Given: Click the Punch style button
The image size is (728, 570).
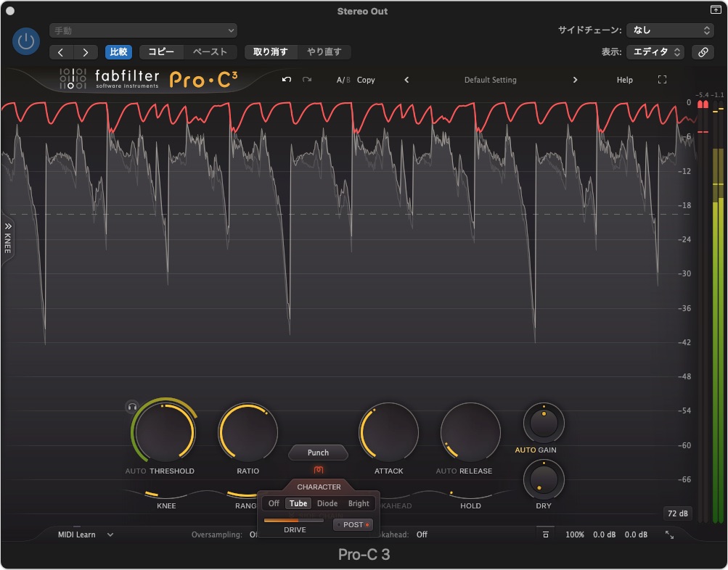Looking at the screenshot, I should click(x=318, y=453).
